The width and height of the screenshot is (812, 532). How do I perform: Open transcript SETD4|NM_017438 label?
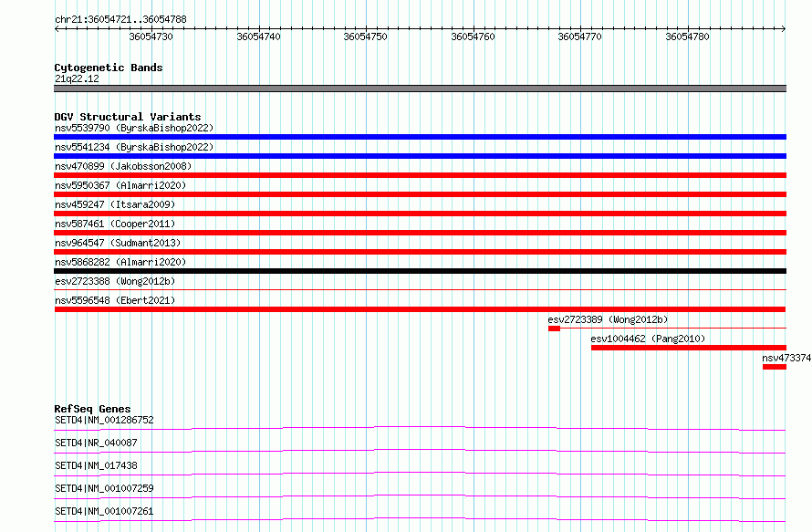pyautogui.click(x=96, y=465)
